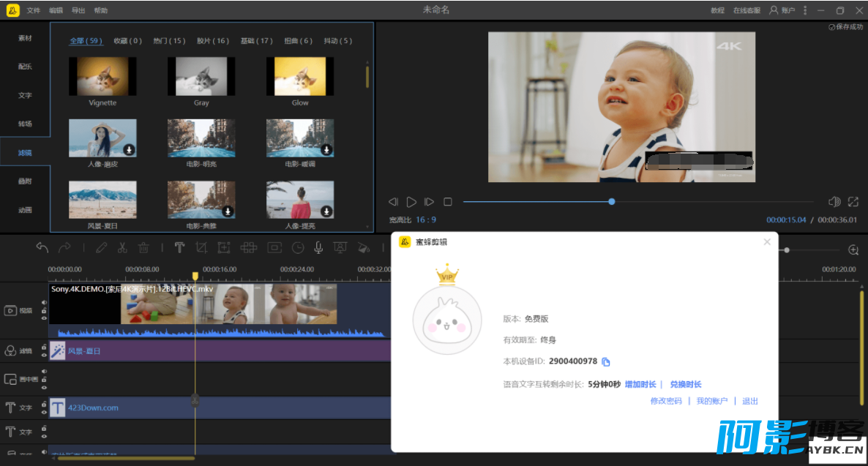Image resolution: width=868 pixels, height=466 pixels.
Task: Open the duration clock tool
Action: pyautogui.click(x=298, y=248)
